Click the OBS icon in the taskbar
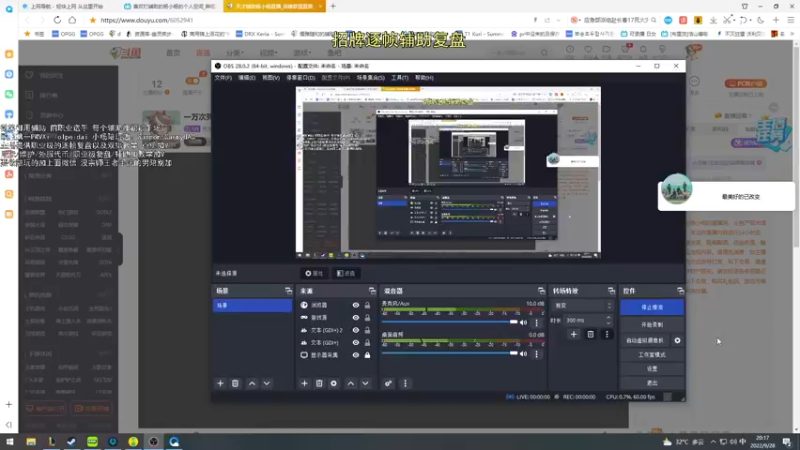800x450 pixels. pyautogui.click(x=154, y=442)
